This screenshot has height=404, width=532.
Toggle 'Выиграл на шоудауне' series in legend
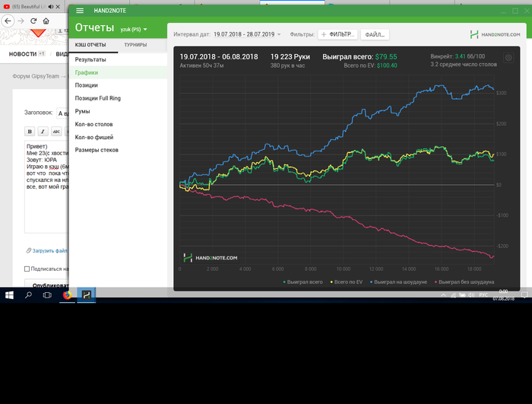click(x=398, y=282)
